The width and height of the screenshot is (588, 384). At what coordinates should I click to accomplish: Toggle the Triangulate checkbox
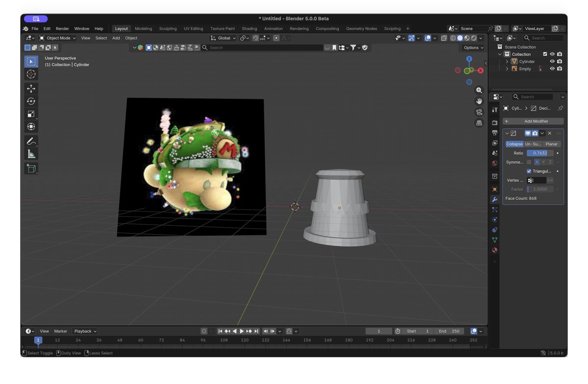pos(529,171)
